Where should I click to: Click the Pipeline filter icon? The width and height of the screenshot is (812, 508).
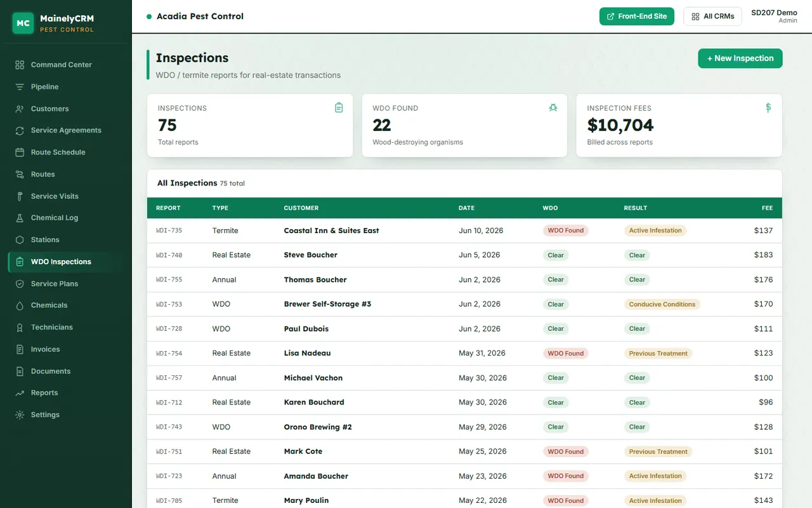pyautogui.click(x=20, y=87)
